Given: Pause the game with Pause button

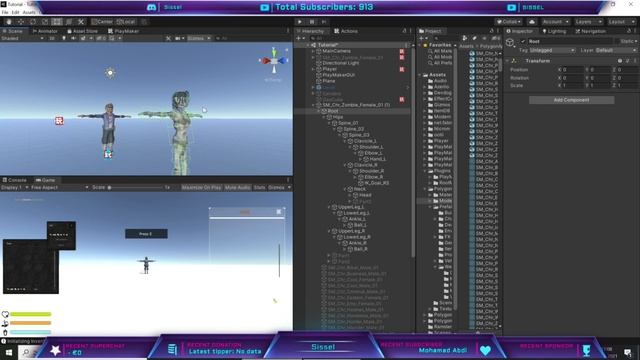Looking at the screenshot, I should [x=312, y=22].
